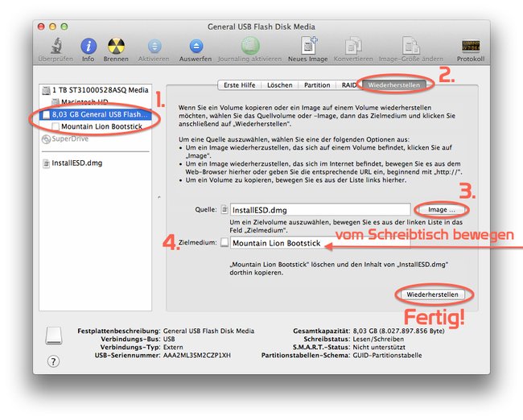The width and height of the screenshot is (523, 420).
Task: Open the Info toolbar icon
Action: 89,46
